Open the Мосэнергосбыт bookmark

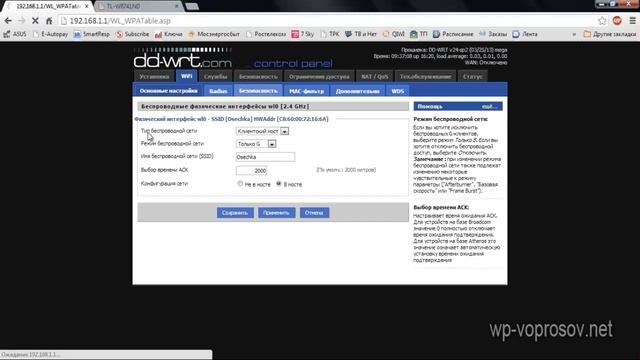pos(214,34)
